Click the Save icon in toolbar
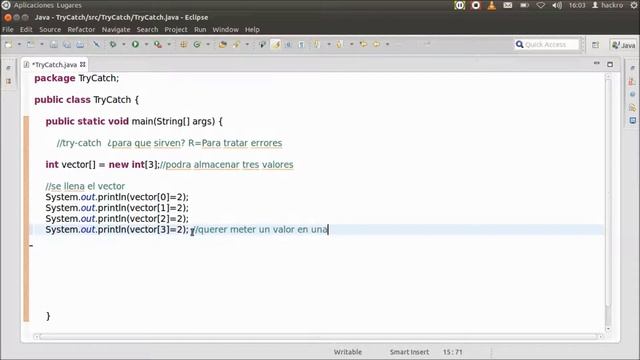 (x=53, y=44)
